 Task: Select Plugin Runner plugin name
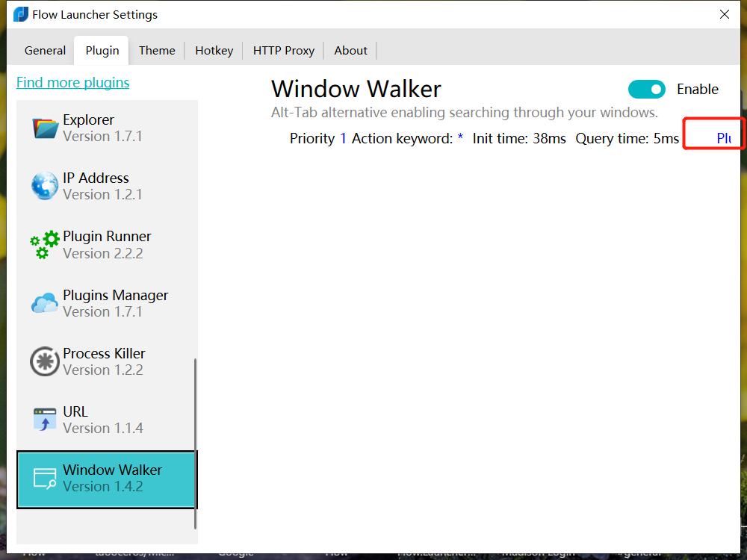pyautogui.click(x=107, y=237)
